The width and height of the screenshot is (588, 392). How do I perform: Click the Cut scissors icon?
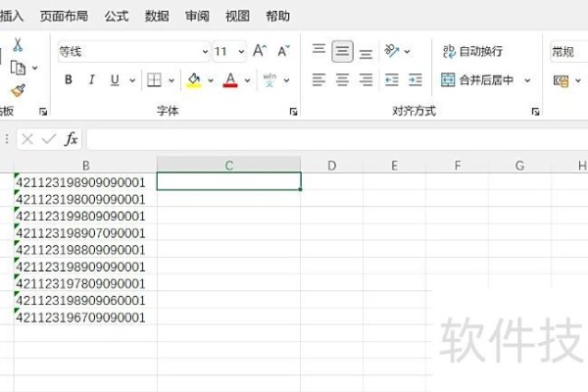[18, 45]
